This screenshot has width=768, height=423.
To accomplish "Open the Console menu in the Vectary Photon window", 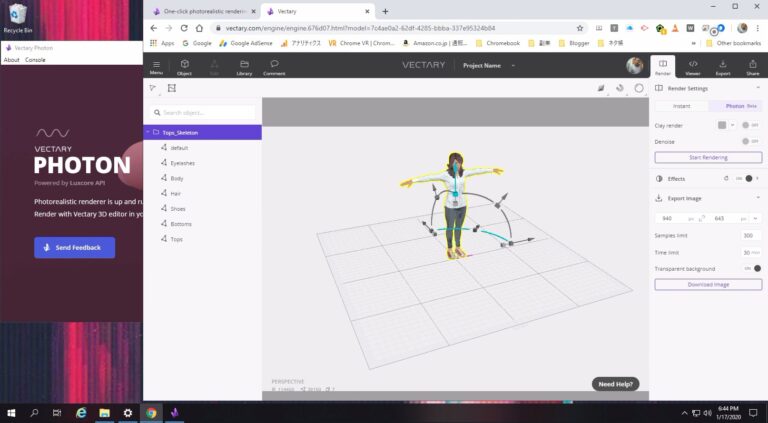I will [35, 60].
